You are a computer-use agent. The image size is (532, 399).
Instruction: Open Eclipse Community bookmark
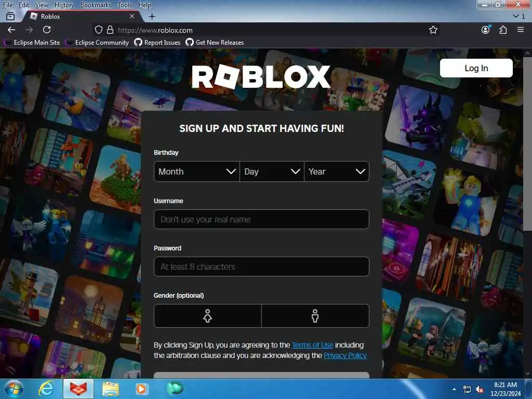tap(97, 43)
